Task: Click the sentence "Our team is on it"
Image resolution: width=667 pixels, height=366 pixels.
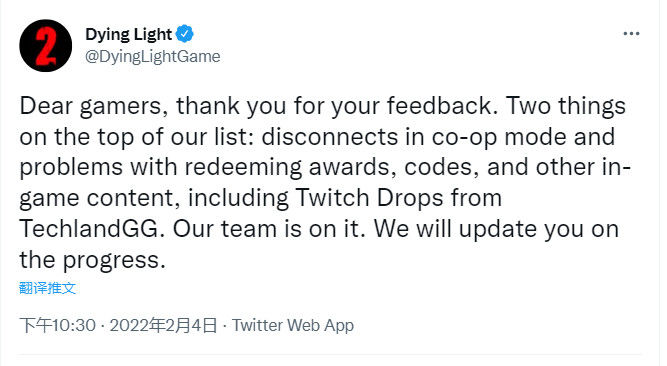Action: 268,229
